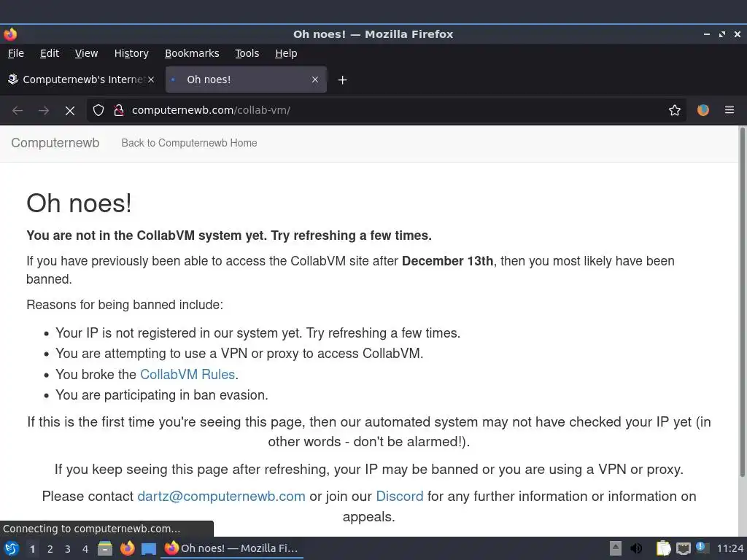
Task: Open the Tools menu
Action: point(247,53)
